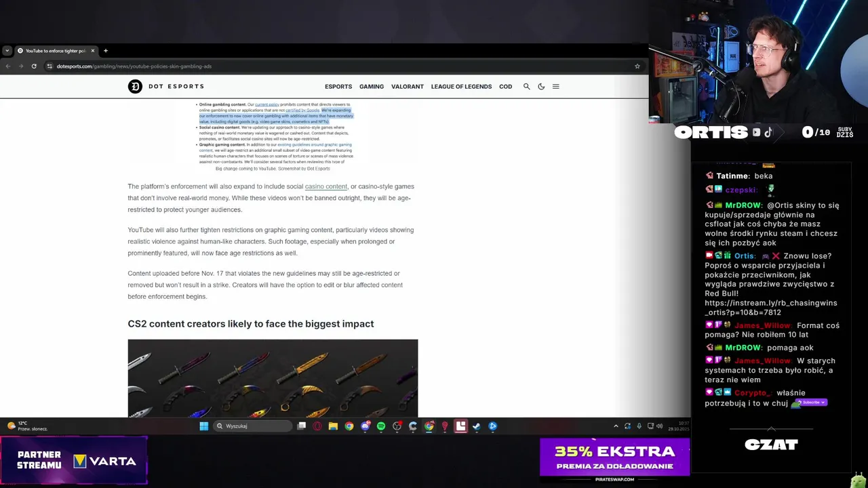
Task: Click the Tatinme username in the chat
Action: 732,176
